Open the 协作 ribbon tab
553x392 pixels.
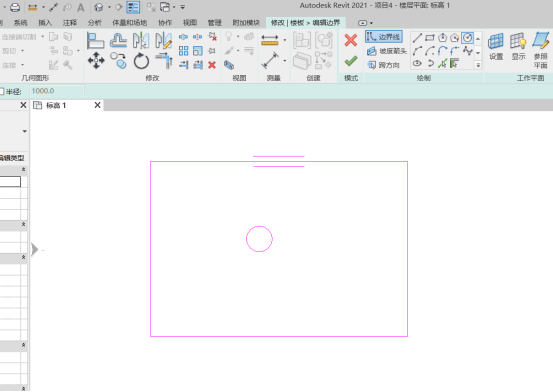point(165,23)
